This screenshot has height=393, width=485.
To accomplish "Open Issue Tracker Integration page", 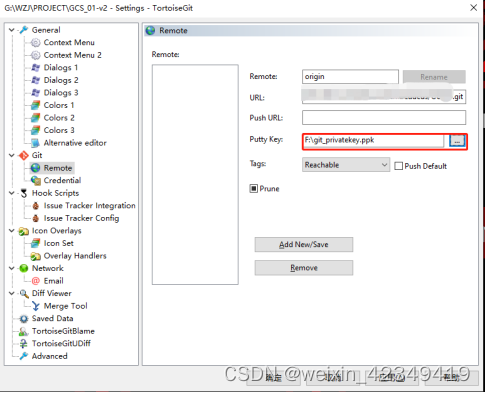I will tap(89, 206).
